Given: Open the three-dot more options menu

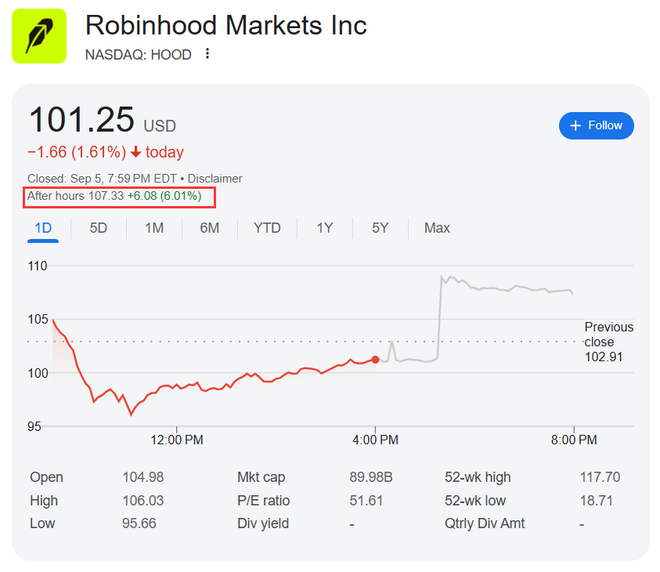Looking at the screenshot, I should click(x=207, y=54).
